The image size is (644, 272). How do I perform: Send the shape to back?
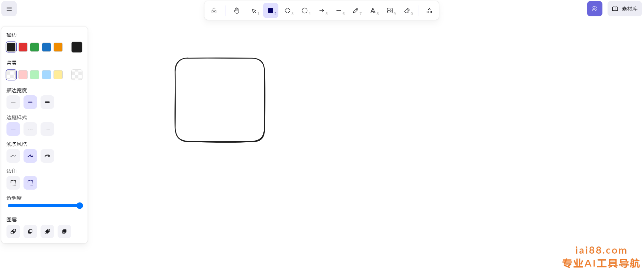[x=13, y=231]
